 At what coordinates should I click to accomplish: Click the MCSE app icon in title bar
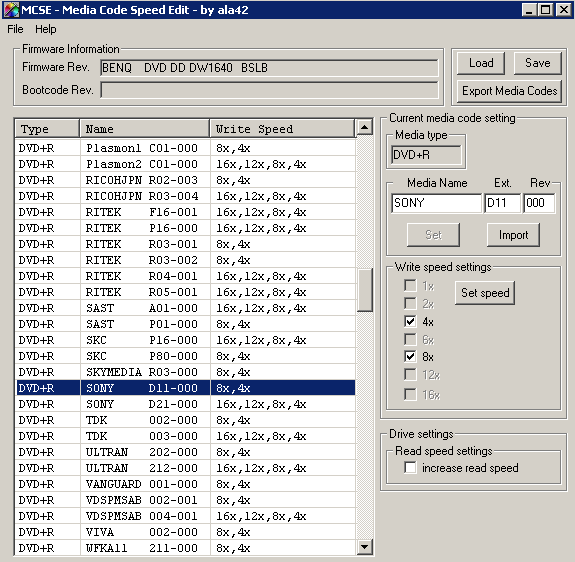[x=11, y=10]
